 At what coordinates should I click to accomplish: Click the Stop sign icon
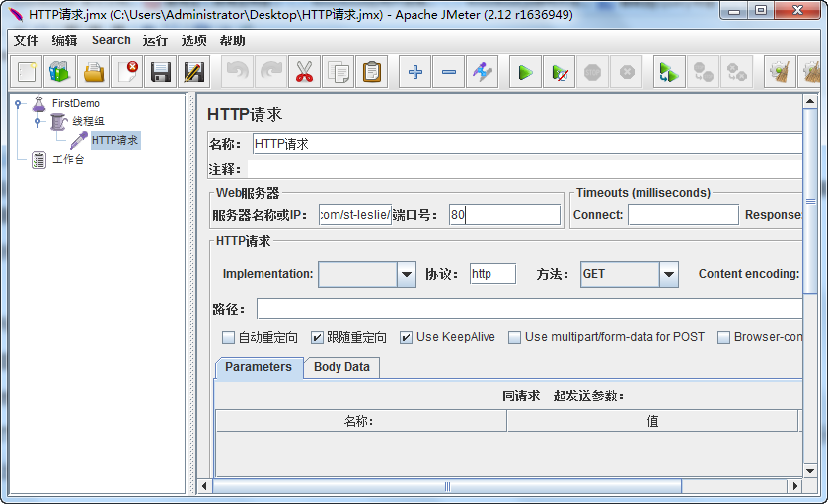click(592, 72)
